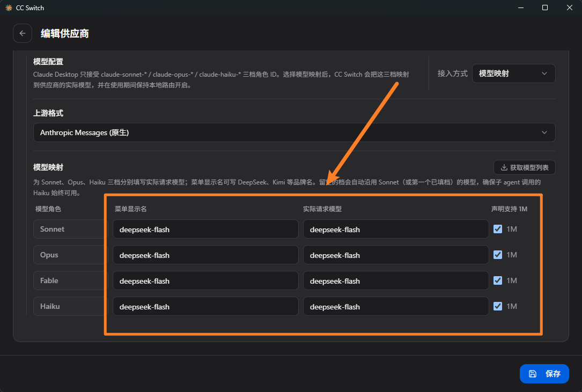Click the Opus menu display name field
582x392 pixels.
(205, 255)
